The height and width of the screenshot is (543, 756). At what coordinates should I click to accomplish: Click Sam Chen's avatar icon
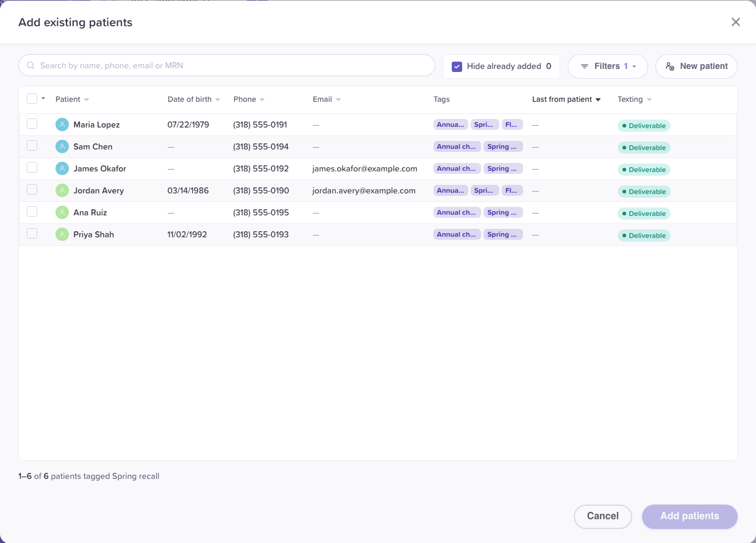point(62,146)
